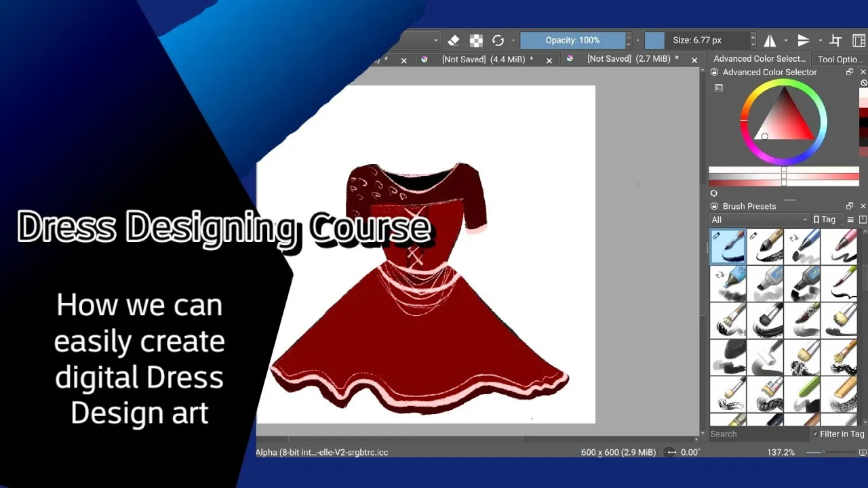This screenshot has height=488, width=868.
Task: Click the reset icon below the color sliders
Action: 714,193
